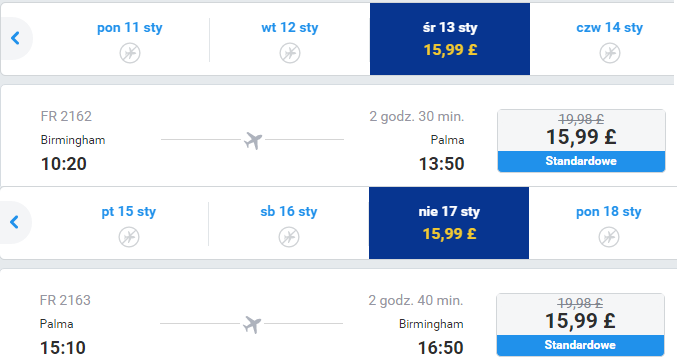Click no-flight icon under pon 11 sty
677x364 pixels.
[x=130, y=53]
